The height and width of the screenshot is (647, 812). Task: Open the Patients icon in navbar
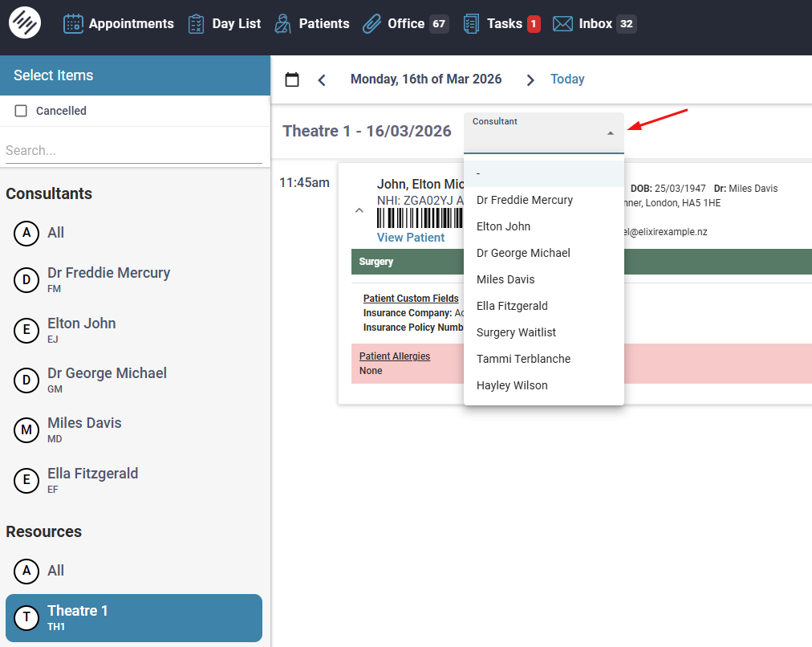[282, 24]
